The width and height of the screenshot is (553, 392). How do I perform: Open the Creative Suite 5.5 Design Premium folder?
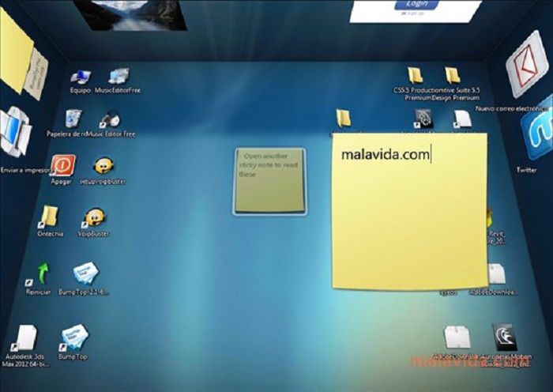coord(453,76)
